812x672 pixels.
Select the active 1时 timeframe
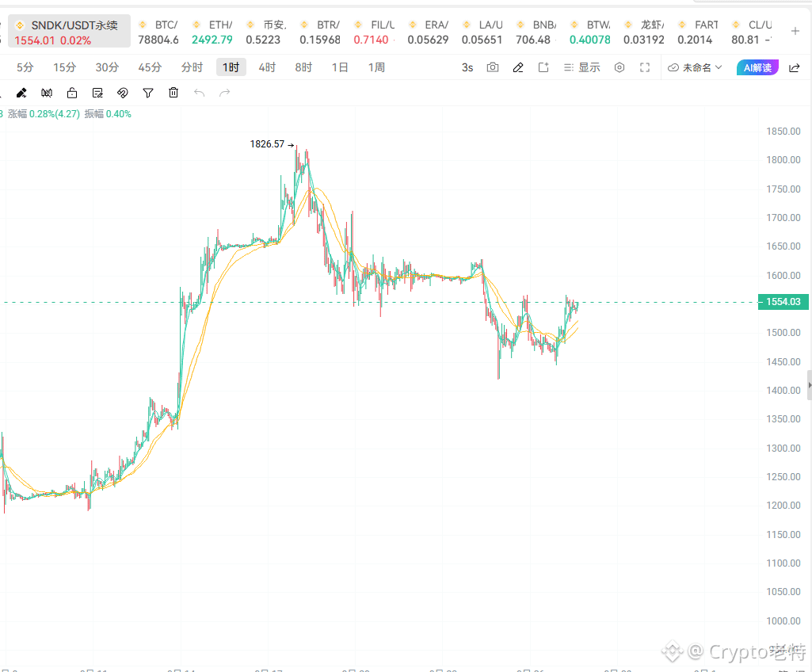coord(231,67)
